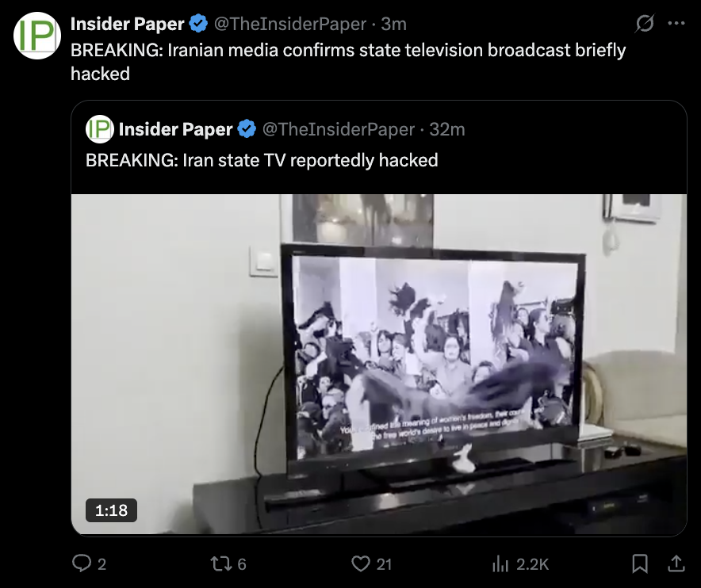701x588 pixels.
Task: Click the quoted post's verified badge
Action: tap(247, 129)
